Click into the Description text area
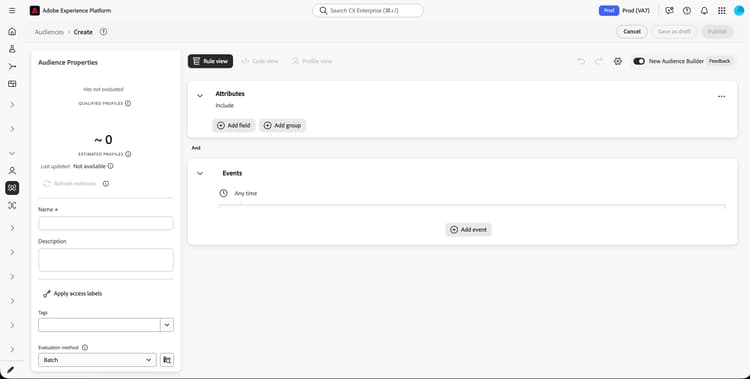The image size is (750, 379). 106,260
